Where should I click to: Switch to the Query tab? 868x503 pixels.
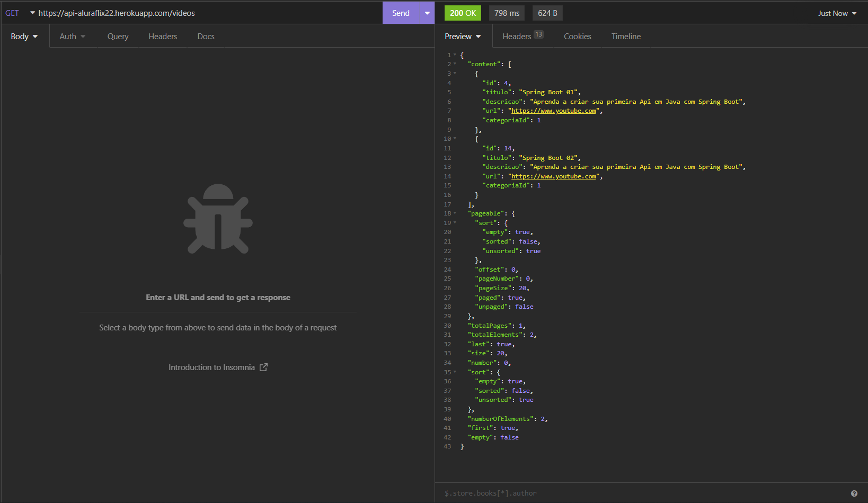click(118, 36)
